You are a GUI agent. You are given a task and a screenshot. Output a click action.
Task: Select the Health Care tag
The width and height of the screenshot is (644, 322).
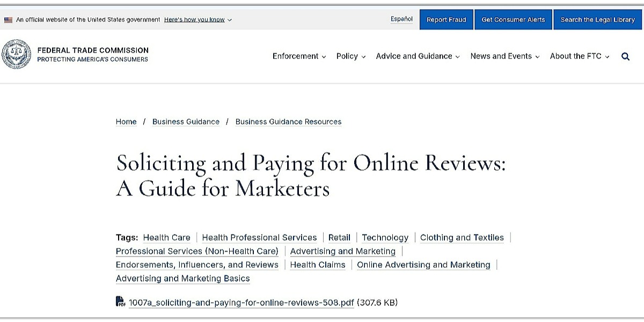(x=166, y=238)
